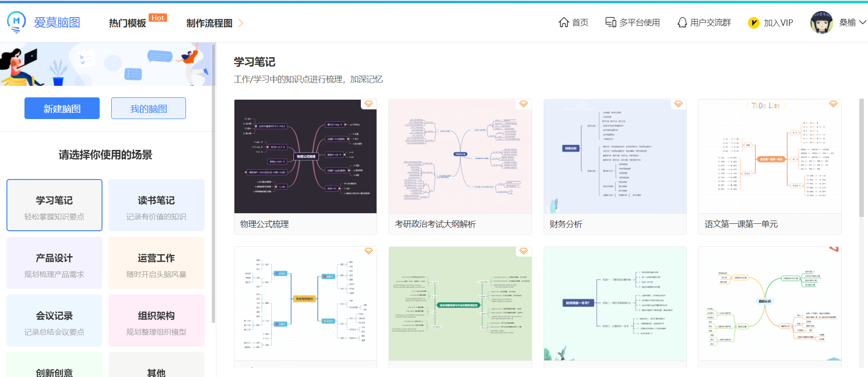Click the 考研政治考试大纲解析 title text
The width and height of the screenshot is (868, 377).
click(x=435, y=224)
